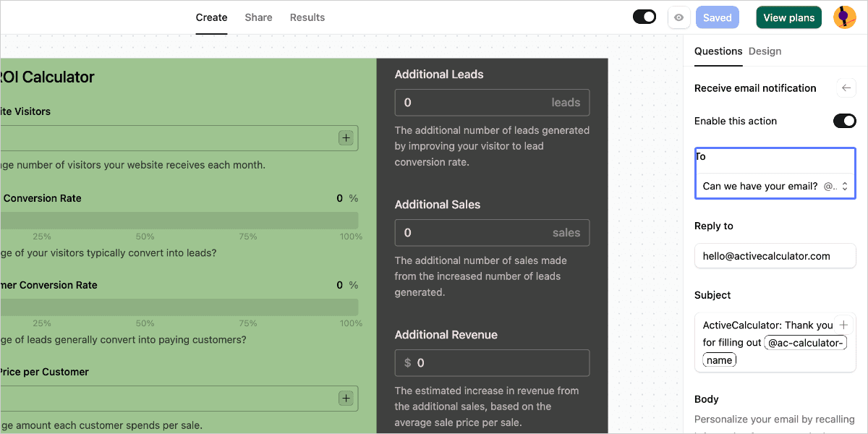Screen dimensions: 868x434
Task: Open the Results tab
Action: coord(307,17)
